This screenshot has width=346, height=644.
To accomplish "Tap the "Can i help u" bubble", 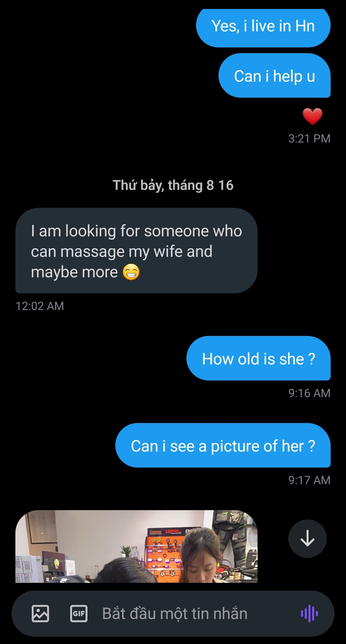I will coord(274,76).
